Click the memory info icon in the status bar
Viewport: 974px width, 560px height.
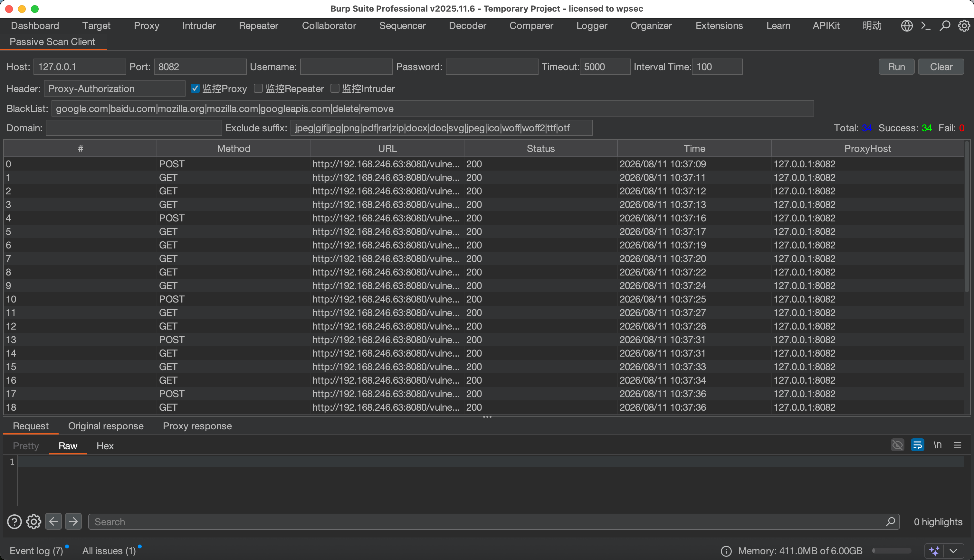pos(726,551)
